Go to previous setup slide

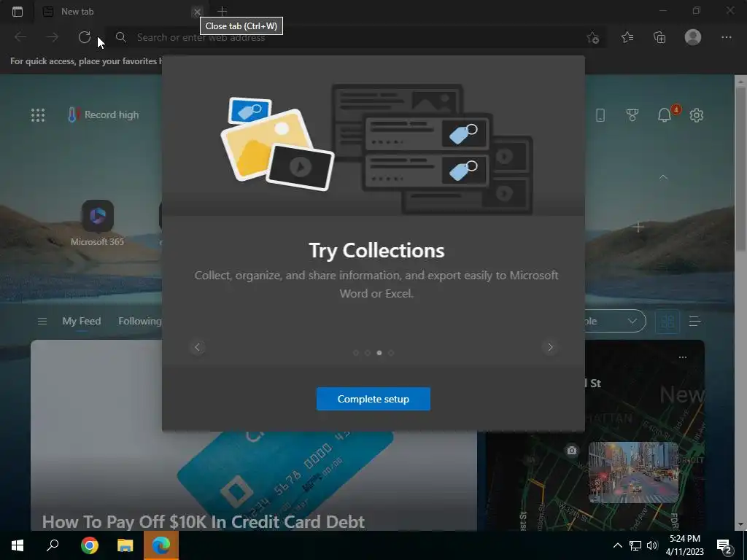click(x=197, y=347)
